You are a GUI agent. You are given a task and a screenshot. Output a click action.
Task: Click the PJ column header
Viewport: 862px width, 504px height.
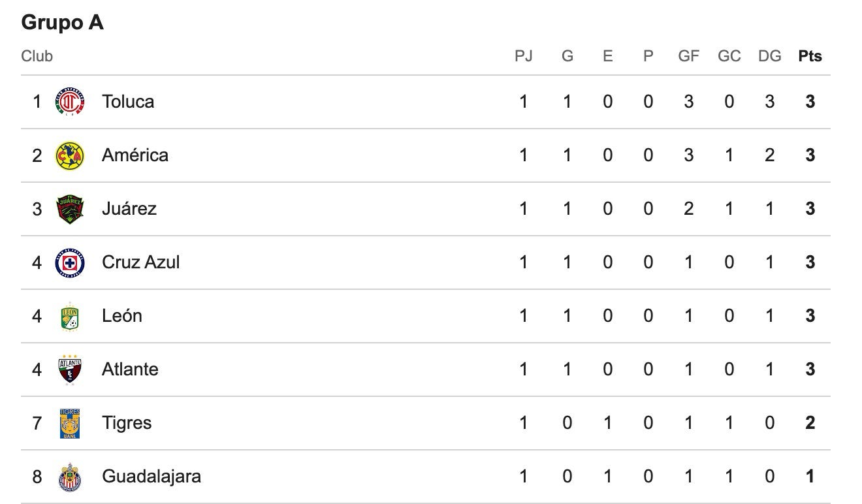click(523, 56)
